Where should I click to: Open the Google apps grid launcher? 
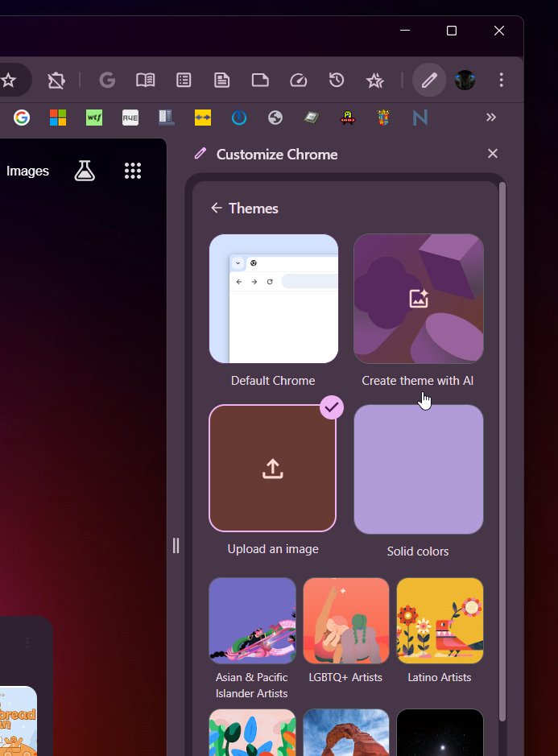pos(133,171)
